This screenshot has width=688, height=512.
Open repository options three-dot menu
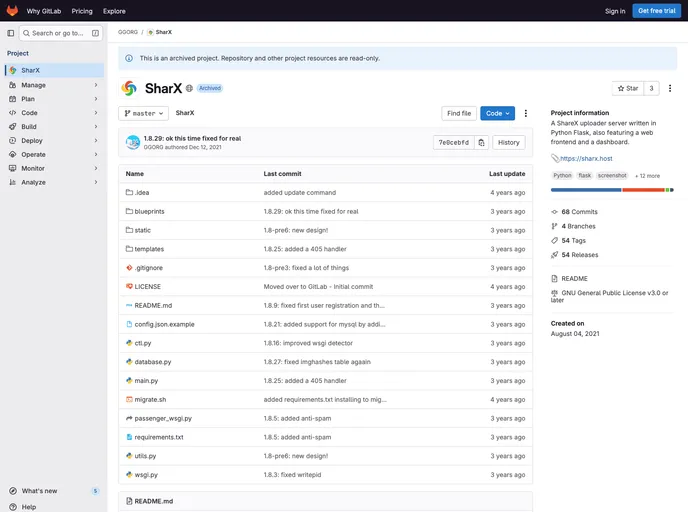(526, 113)
